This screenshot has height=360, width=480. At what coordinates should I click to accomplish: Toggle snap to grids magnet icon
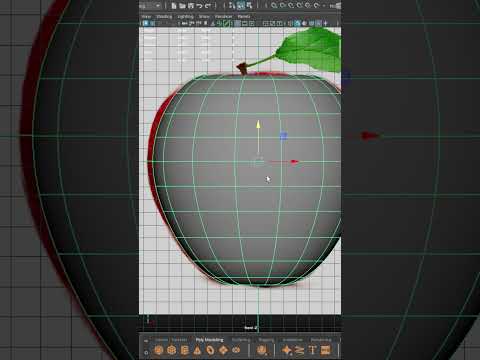(x=274, y=5)
